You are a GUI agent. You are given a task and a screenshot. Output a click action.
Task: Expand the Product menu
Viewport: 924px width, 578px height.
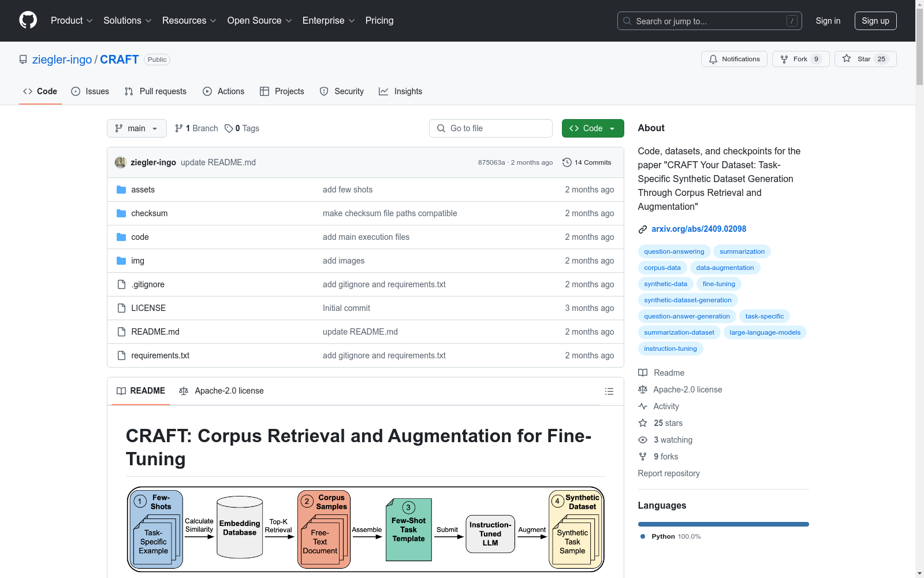coord(72,20)
